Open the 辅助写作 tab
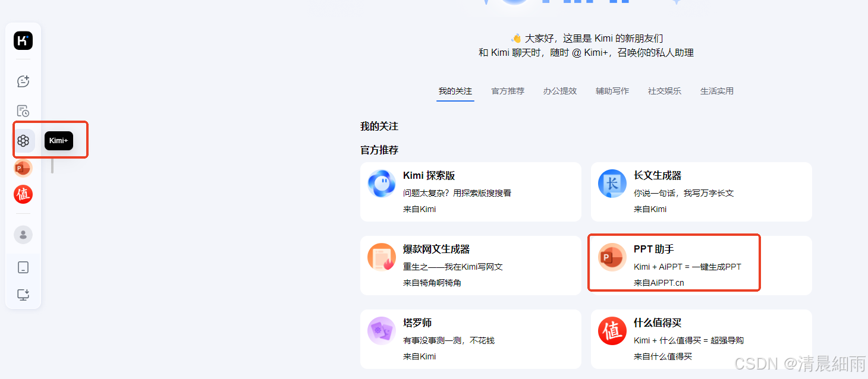Screen dimensions: 868x379 click(x=612, y=91)
